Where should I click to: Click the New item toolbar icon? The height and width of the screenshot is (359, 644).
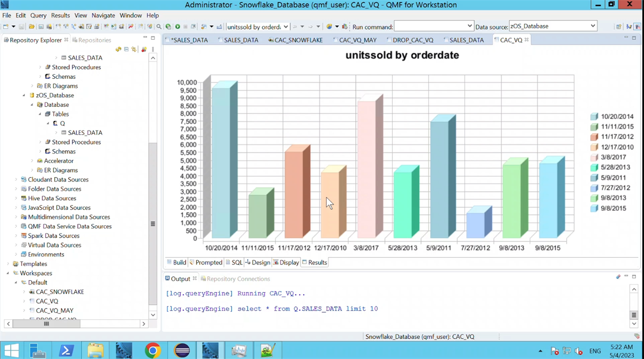tap(6, 27)
